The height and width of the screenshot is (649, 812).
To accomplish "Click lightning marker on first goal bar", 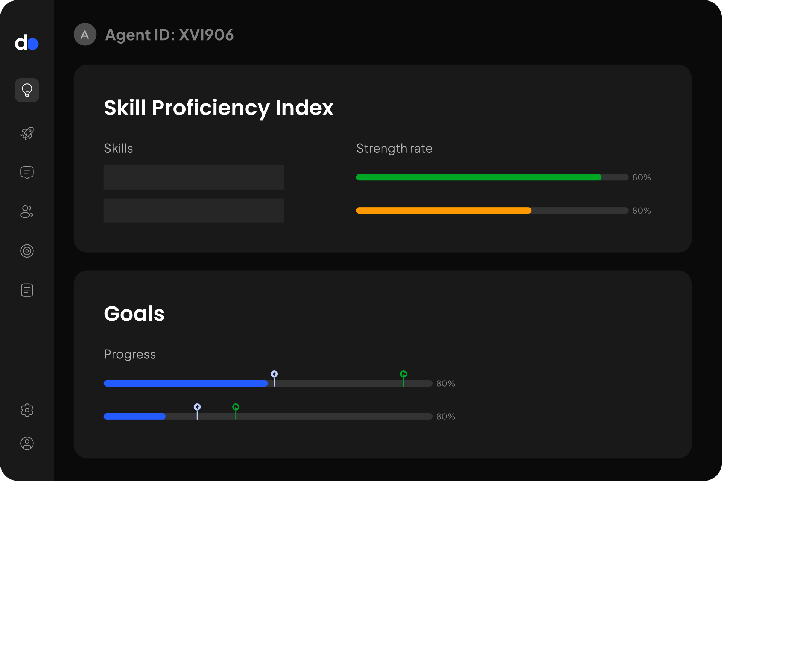I will pos(274,375).
